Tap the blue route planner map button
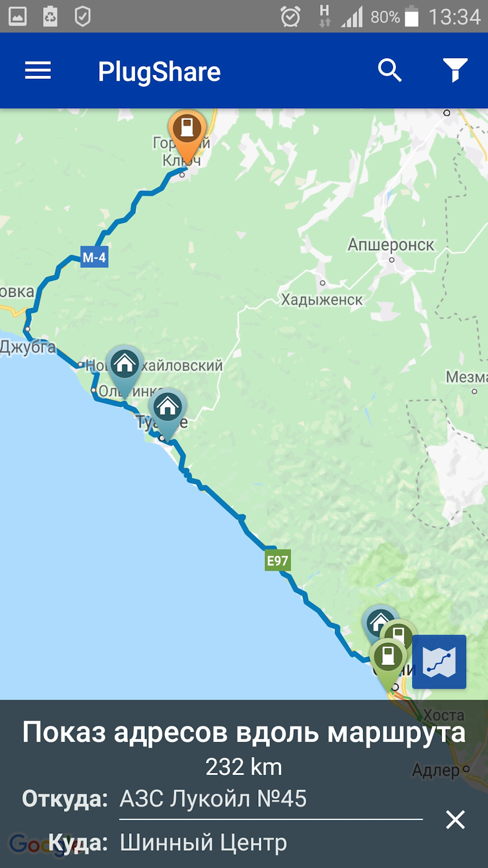This screenshot has width=488, height=868. pos(439,662)
